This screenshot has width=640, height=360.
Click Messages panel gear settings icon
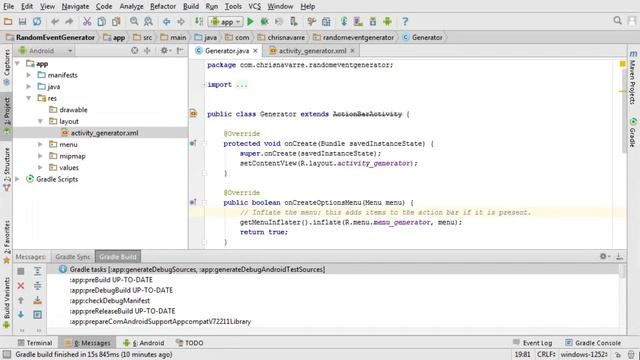(x=604, y=256)
